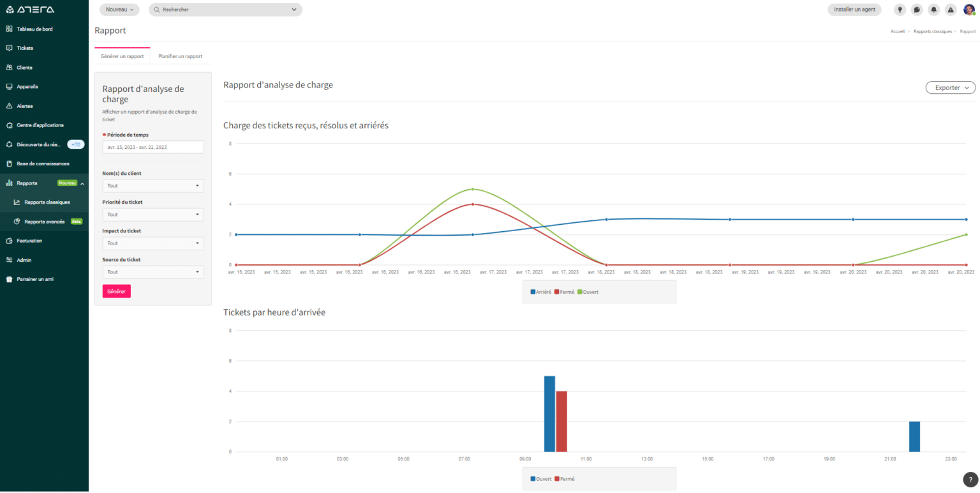
Task: Collapse the Rapports sidebar group
Action: pyautogui.click(x=82, y=183)
